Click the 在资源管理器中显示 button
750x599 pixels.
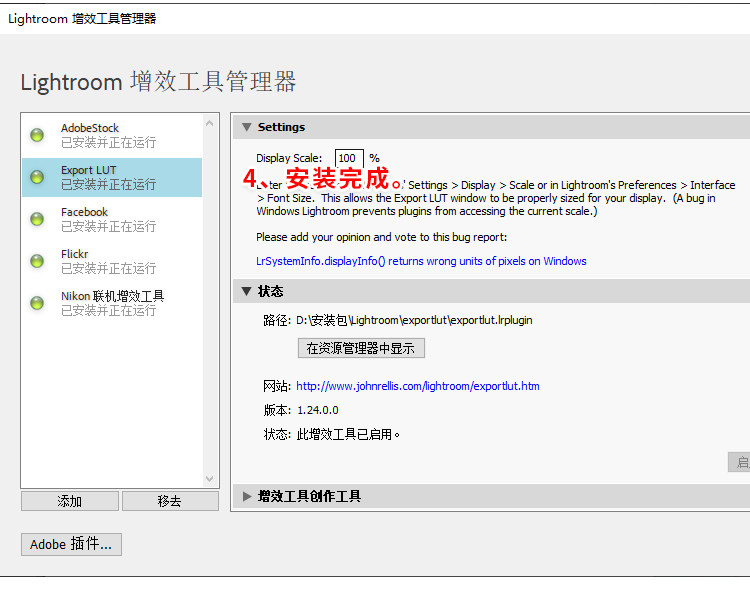pos(361,348)
